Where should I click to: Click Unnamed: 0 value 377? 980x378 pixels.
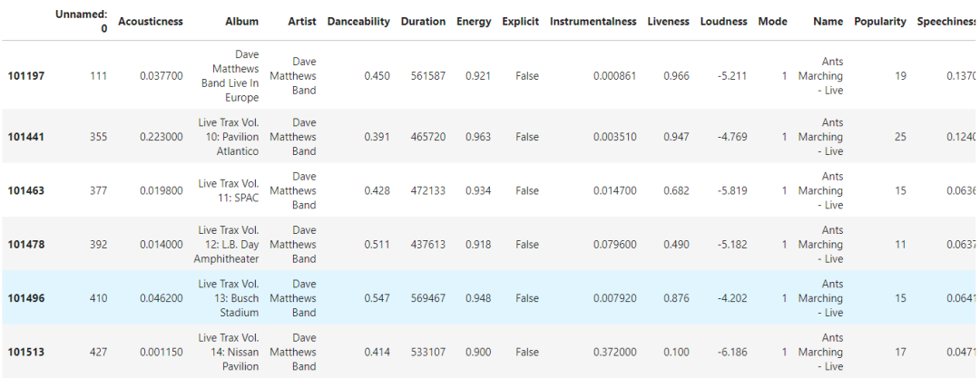click(98, 190)
